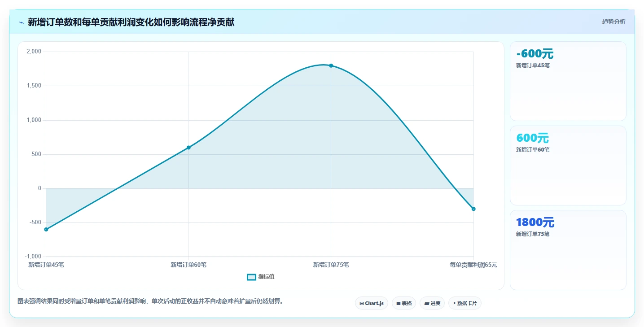Viewport: 644px width, 327px height.
Task: Toggle the 指标值 legend swatch
Action: click(251, 277)
